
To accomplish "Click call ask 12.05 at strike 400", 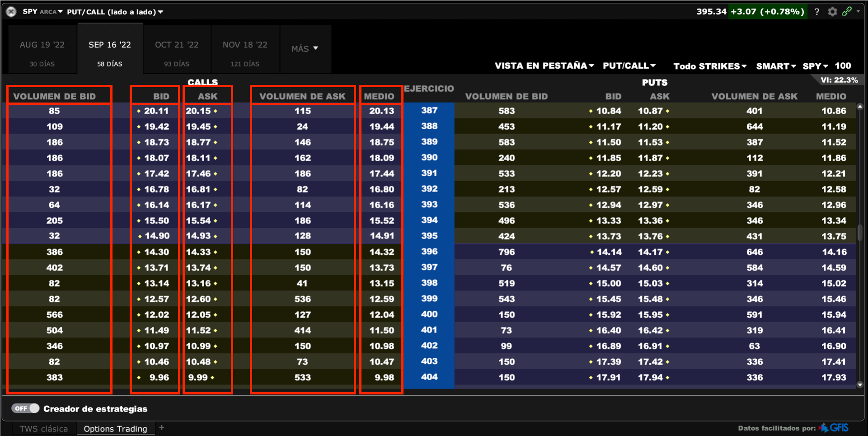I will tap(198, 314).
